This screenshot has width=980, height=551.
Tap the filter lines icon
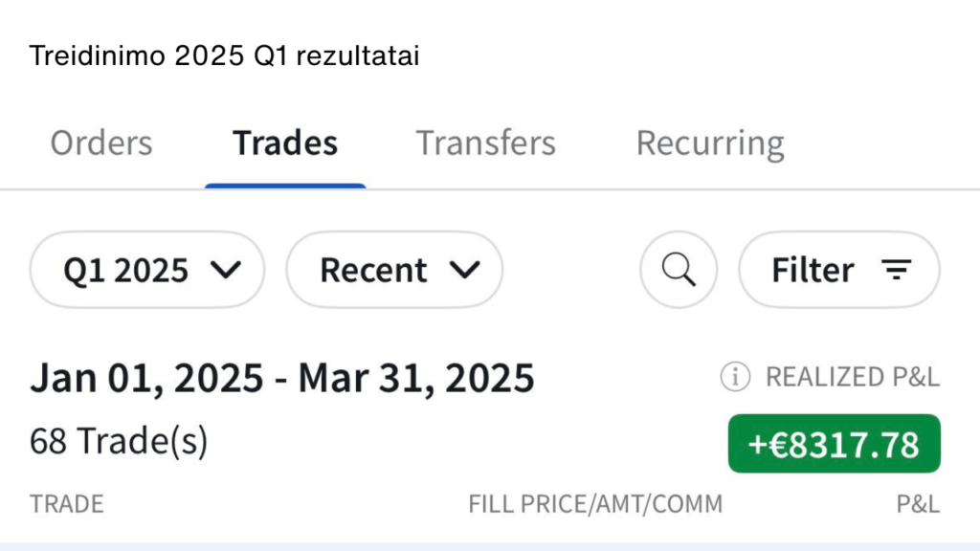pyautogui.click(x=896, y=271)
